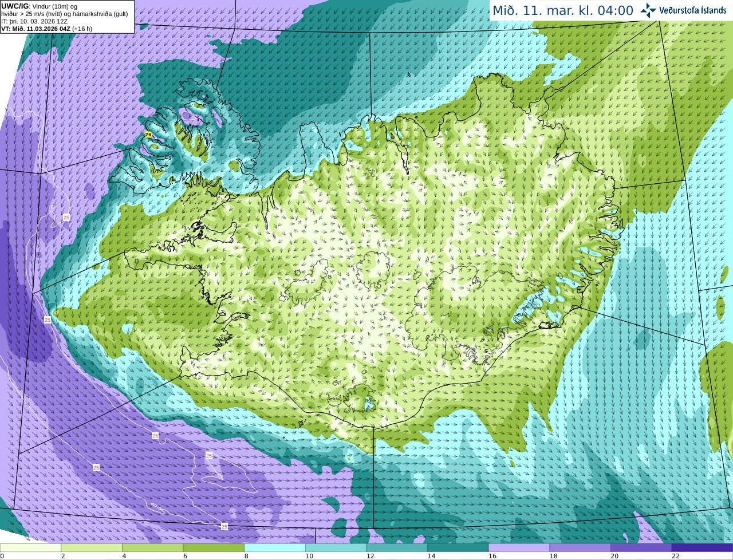Pick the 12–14 m/s teal legend swatch
This screenshot has height=560, width=733.
397,548
